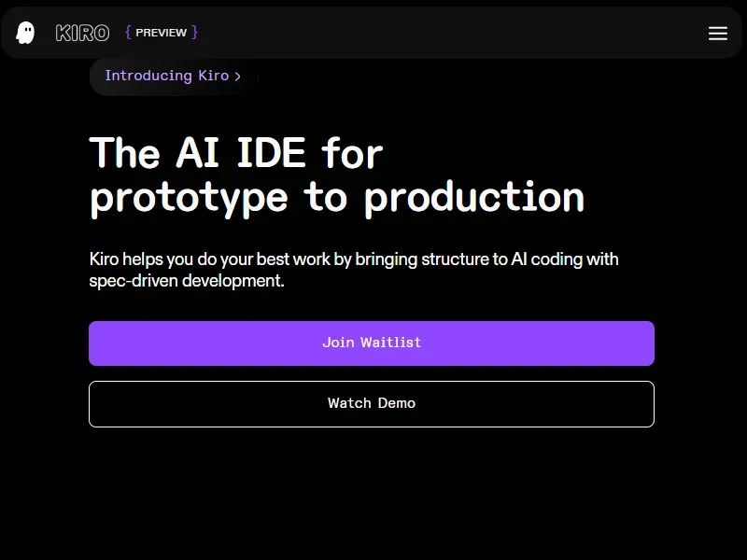Viewport: 747px width, 560px height.
Task: Click the "prototype to production" heading line
Action: pos(337,196)
